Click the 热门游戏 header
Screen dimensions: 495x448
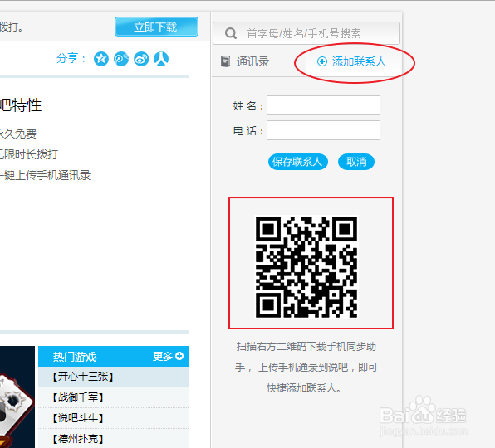pos(75,357)
